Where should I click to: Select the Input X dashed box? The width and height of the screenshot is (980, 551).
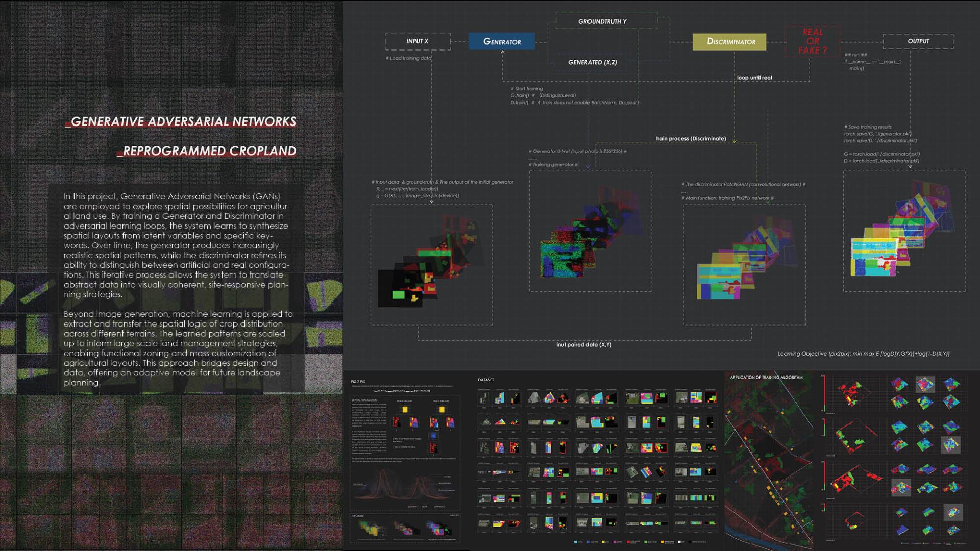418,41
